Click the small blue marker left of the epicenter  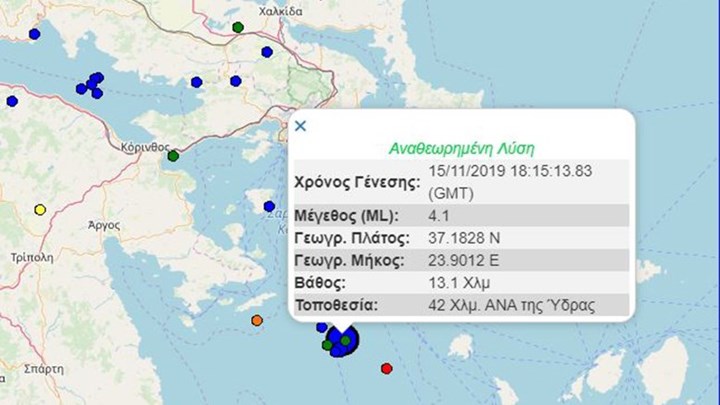pyautogui.click(x=322, y=327)
